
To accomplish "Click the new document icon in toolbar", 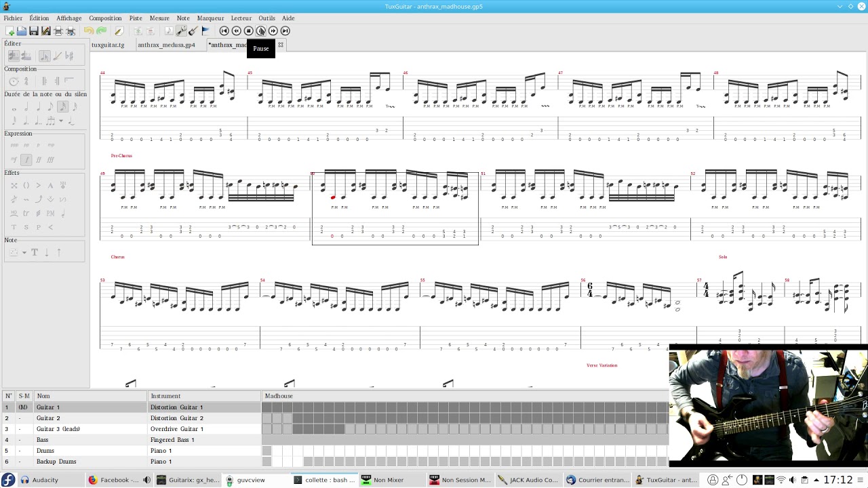I will click(9, 30).
